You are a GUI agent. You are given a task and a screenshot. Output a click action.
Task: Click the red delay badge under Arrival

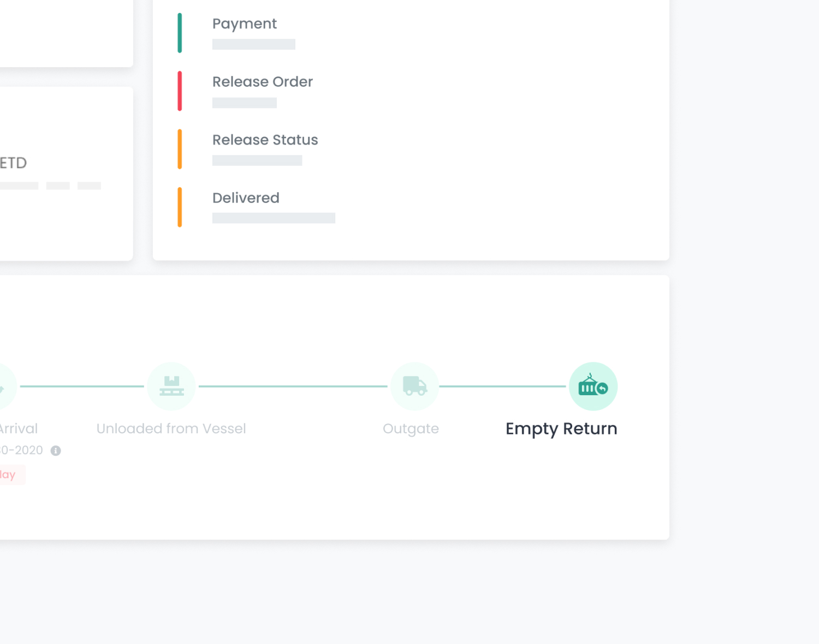tap(10, 475)
